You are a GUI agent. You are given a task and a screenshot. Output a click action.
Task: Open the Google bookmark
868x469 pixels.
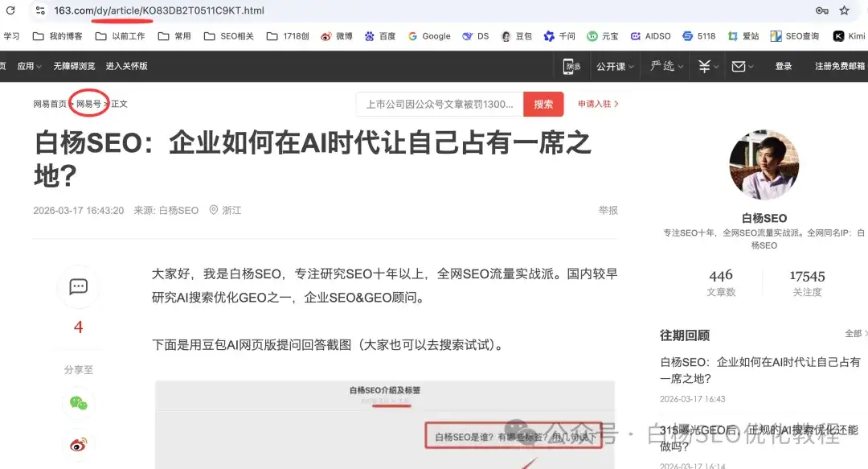click(x=429, y=36)
